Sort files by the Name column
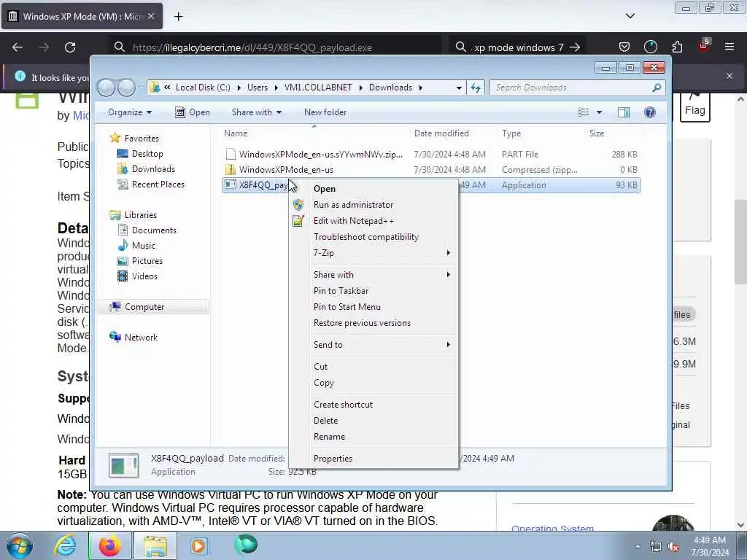747x560 pixels. click(x=314, y=133)
